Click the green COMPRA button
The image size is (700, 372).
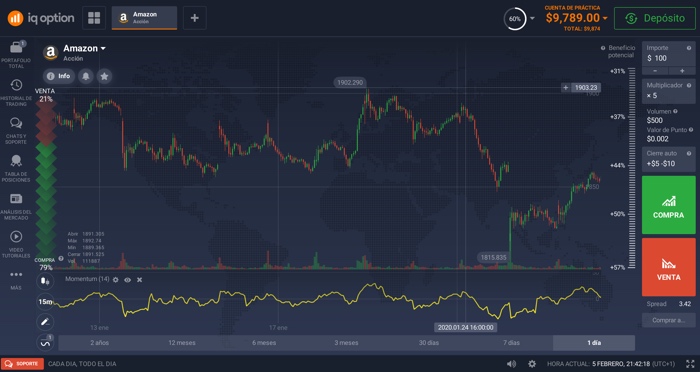click(x=668, y=205)
